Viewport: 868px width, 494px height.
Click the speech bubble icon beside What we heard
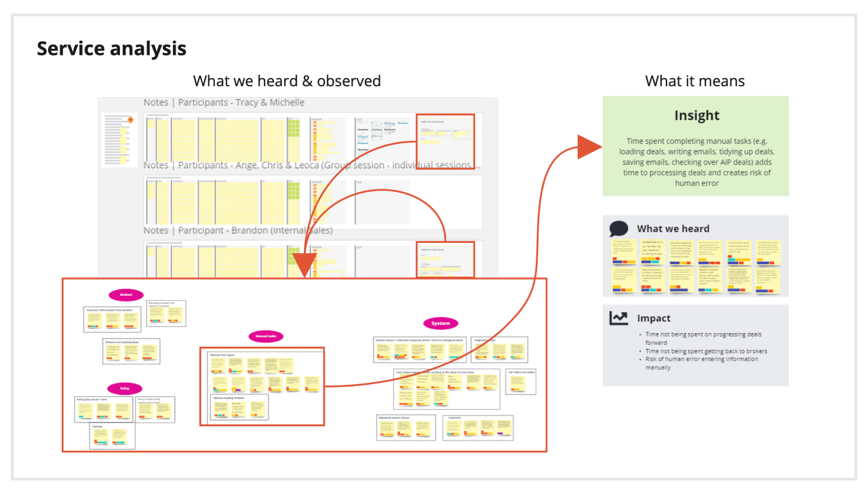(618, 229)
